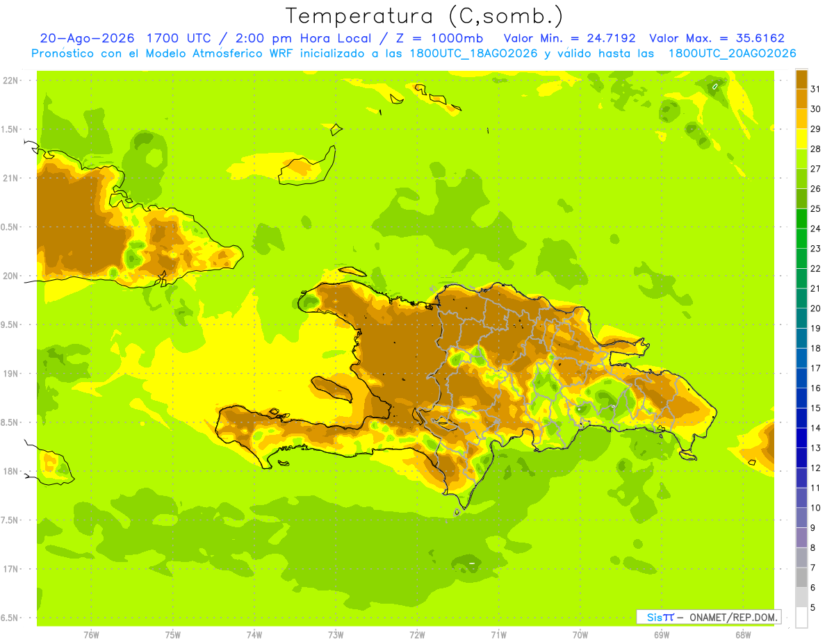Click the "20N" latitude label
834x644 pixels.
pos(12,276)
